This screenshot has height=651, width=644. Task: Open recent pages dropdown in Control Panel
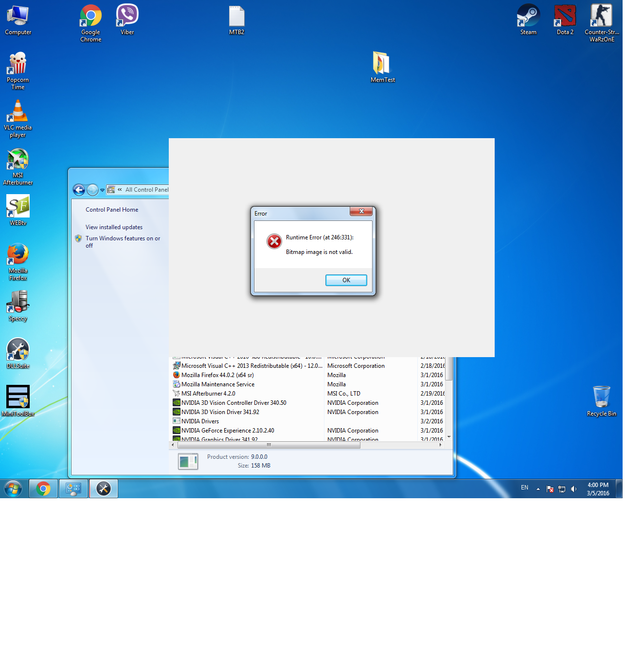(x=102, y=190)
